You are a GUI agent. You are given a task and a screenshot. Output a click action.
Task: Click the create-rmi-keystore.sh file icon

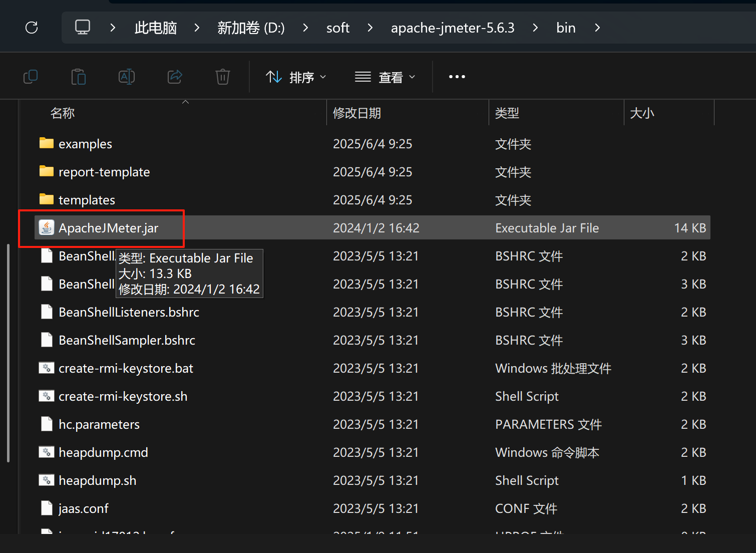[x=47, y=396]
